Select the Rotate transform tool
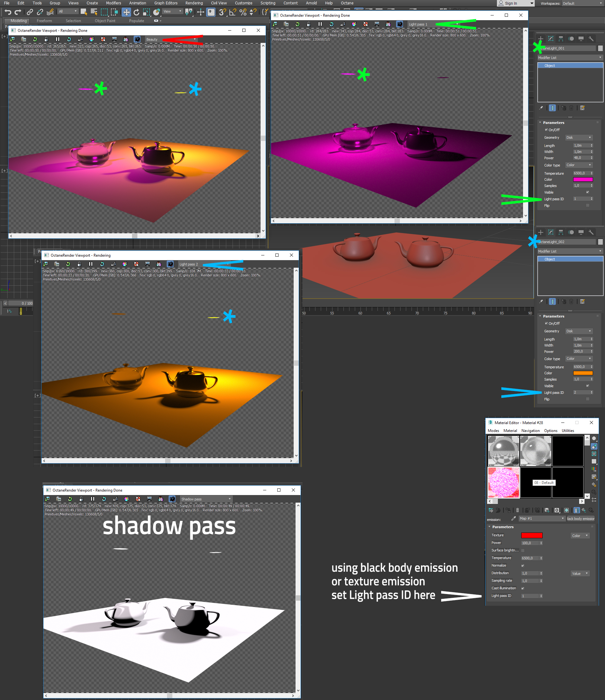 click(136, 12)
